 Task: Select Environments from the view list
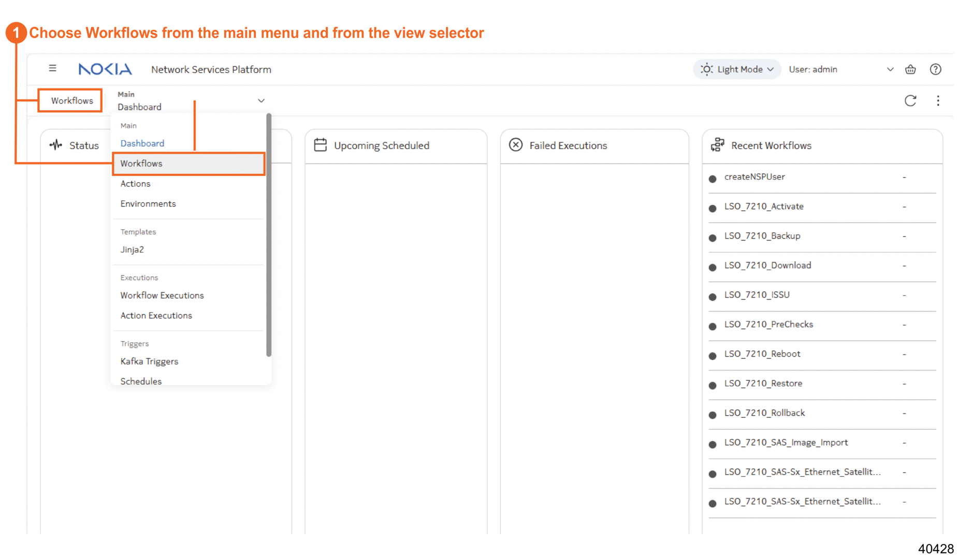[148, 204]
